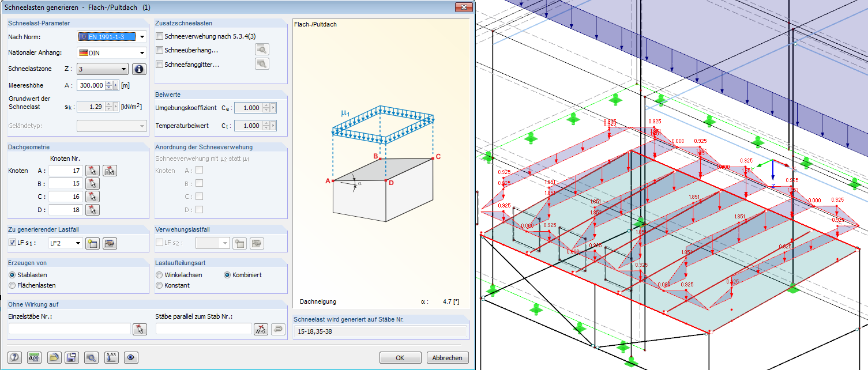The height and width of the screenshot is (370, 868).
Task: Create new load case next to LF2
Action: pos(92,243)
